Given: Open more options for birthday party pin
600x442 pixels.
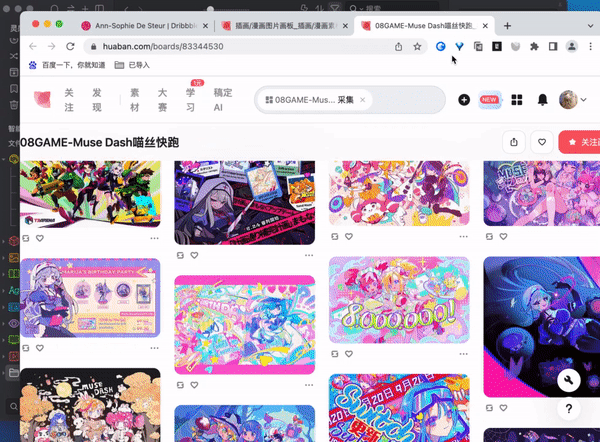Looking at the screenshot, I should click(x=154, y=348).
